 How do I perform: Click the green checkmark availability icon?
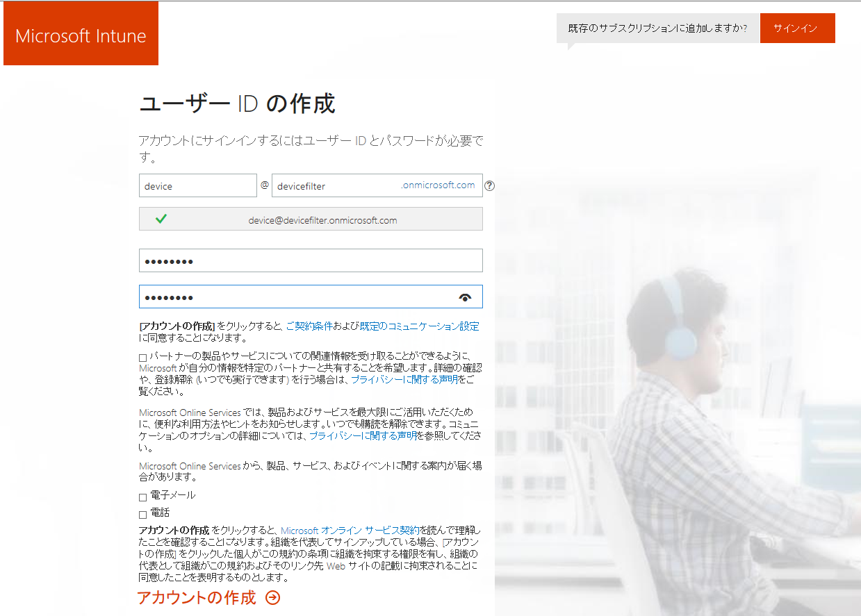(x=161, y=219)
